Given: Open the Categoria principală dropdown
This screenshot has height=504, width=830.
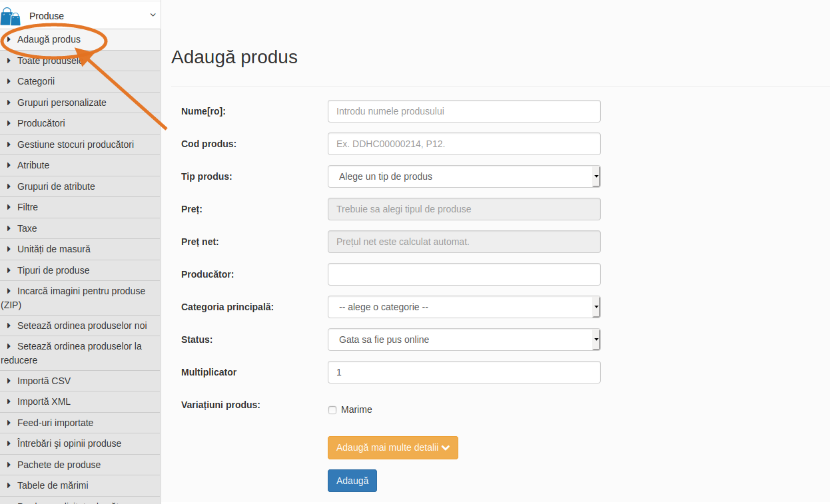Looking at the screenshot, I should tap(464, 307).
